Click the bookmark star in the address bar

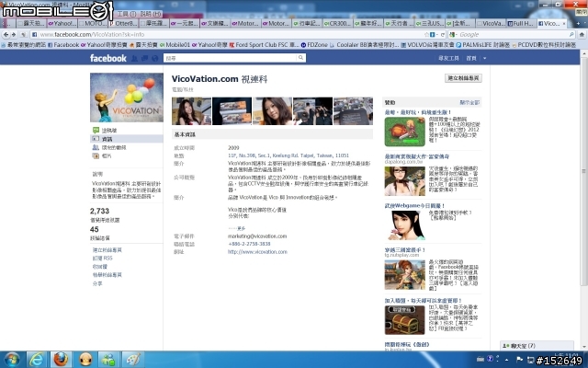click(426, 34)
